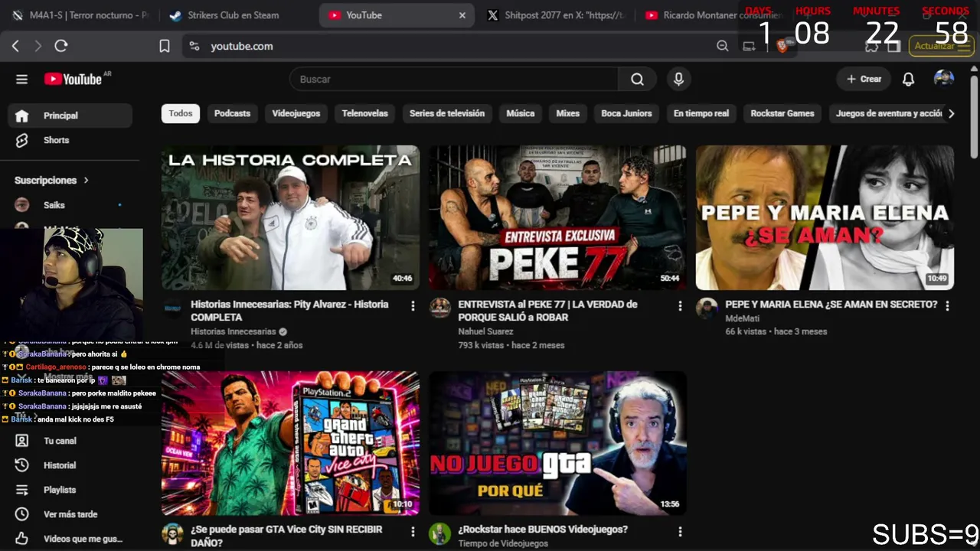Open the Brave Shields icon
The height and width of the screenshot is (551, 980).
(x=782, y=46)
